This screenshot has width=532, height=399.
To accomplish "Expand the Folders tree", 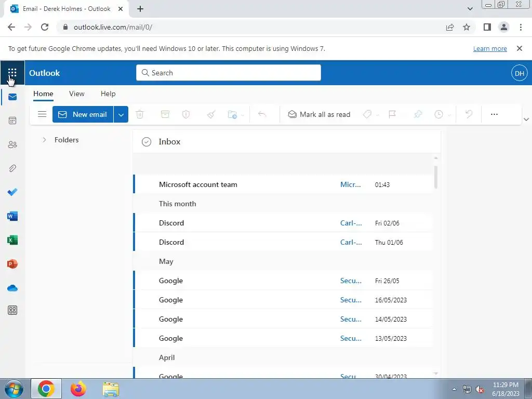I will (44, 140).
